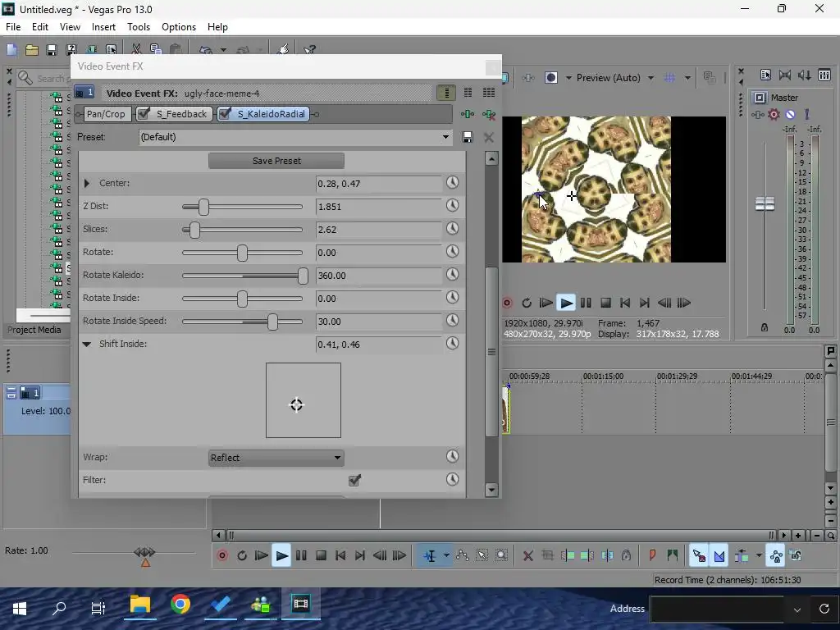Viewport: 840px width, 630px height.
Task: Toggle the S_KaleidoRadial plug-in checkbox
Action: click(x=226, y=113)
